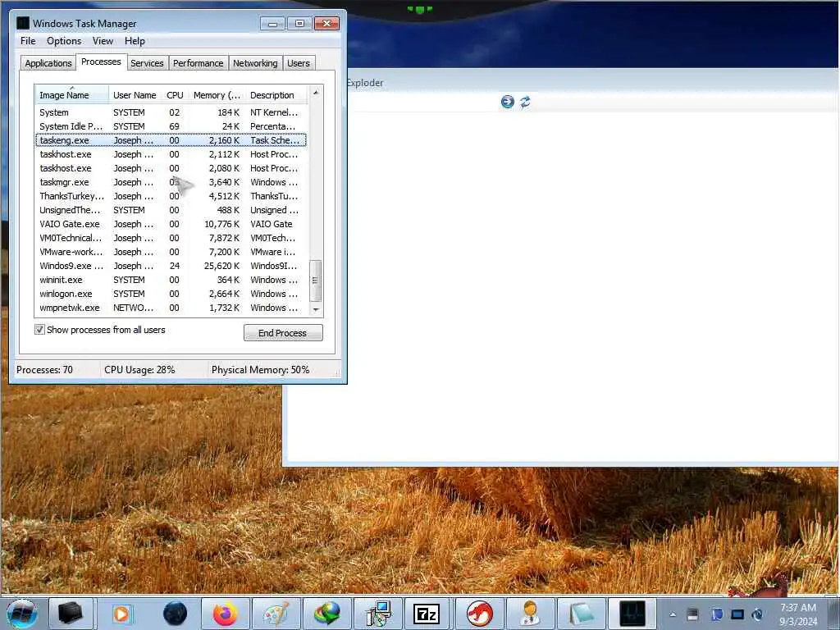Sort by Image Name column header
Image resolution: width=840 pixels, height=630 pixels.
[x=71, y=95]
